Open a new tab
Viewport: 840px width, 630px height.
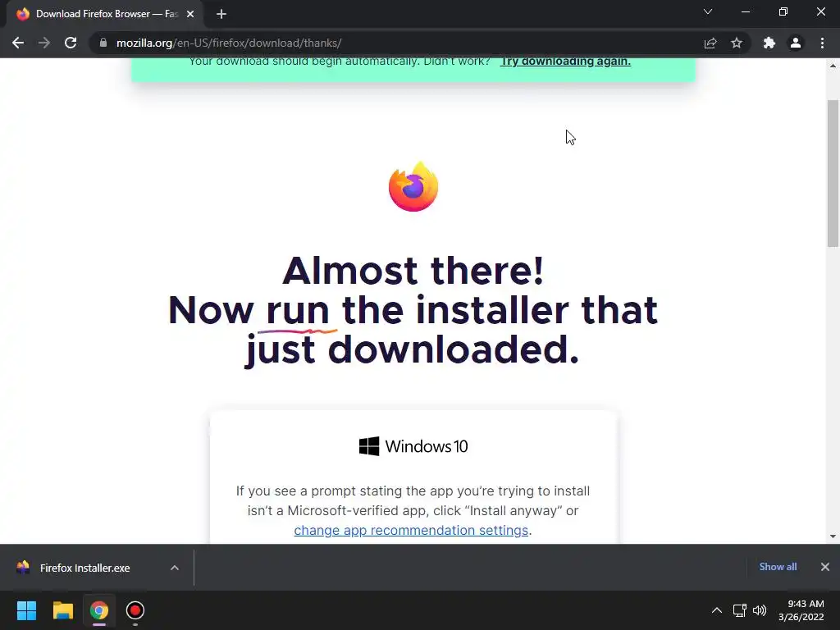point(221,14)
